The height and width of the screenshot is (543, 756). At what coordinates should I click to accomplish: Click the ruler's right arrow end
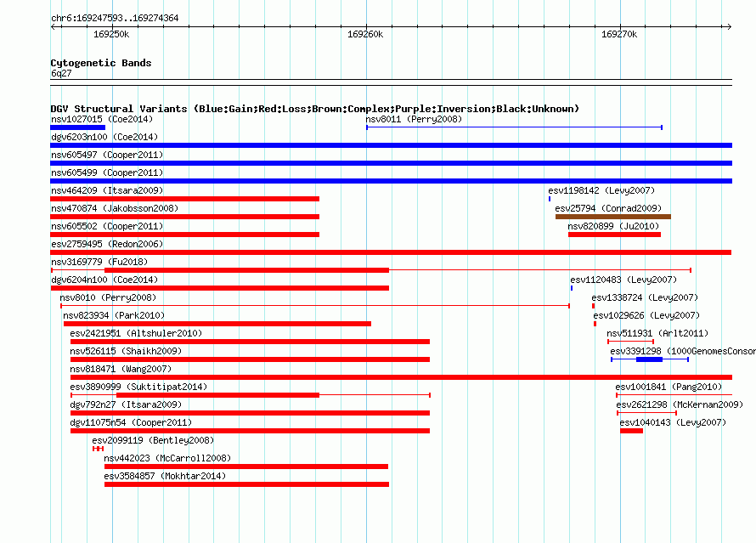729,26
